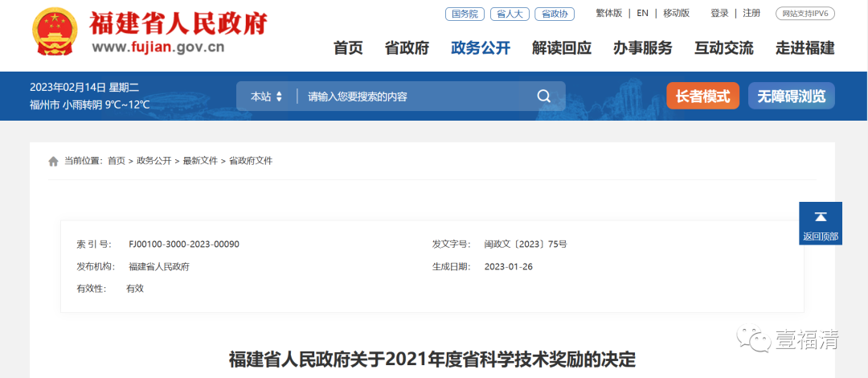Open the 办事服务 navigation menu

[643, 48]
